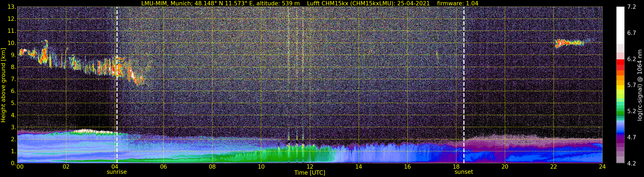Click the colorbar tick value "5.2"
This screenshot has width=644, height=177.
pos(632,111)
